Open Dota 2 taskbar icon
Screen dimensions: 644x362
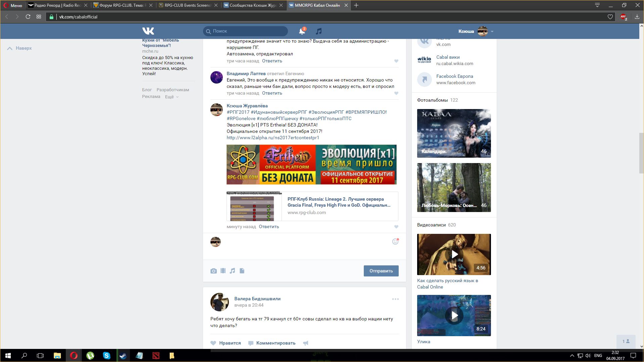(156, 356)
